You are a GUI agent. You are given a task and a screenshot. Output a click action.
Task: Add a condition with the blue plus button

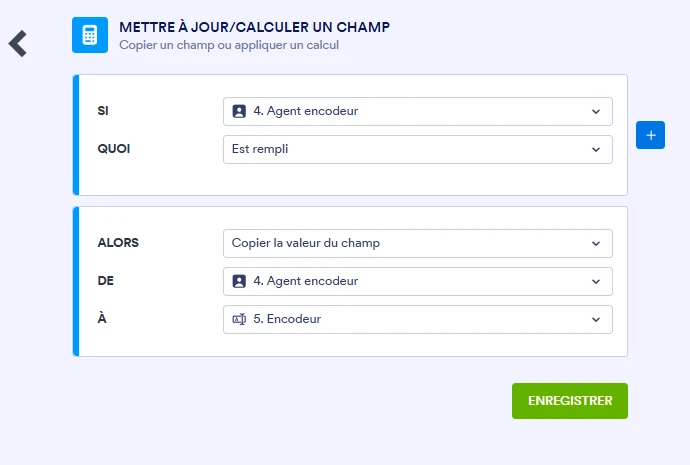(x=650, y=134)
